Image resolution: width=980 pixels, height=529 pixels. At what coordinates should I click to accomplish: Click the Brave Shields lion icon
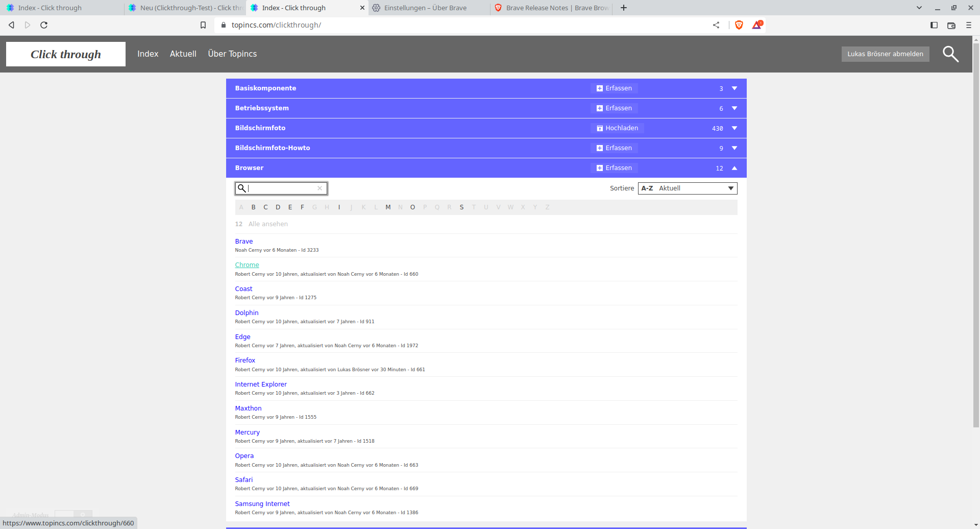739,25
